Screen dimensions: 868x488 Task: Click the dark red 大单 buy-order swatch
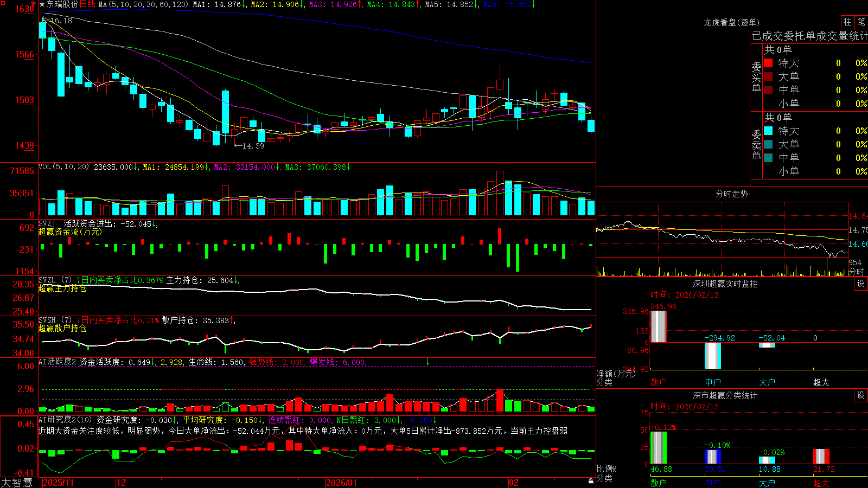tap(768, 76)
